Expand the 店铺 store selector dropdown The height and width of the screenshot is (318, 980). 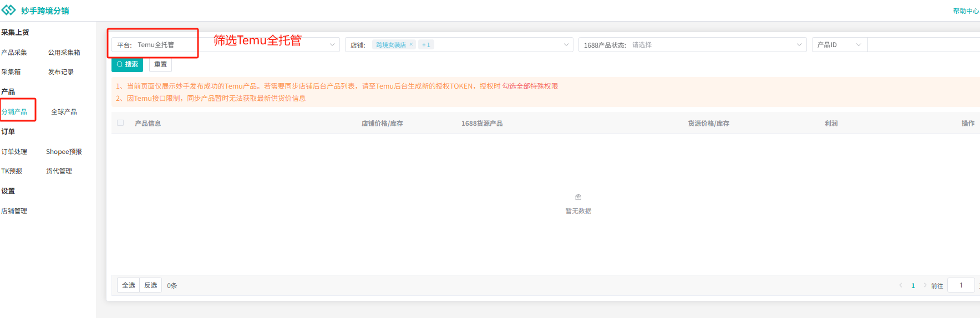(x=459, y=45)
